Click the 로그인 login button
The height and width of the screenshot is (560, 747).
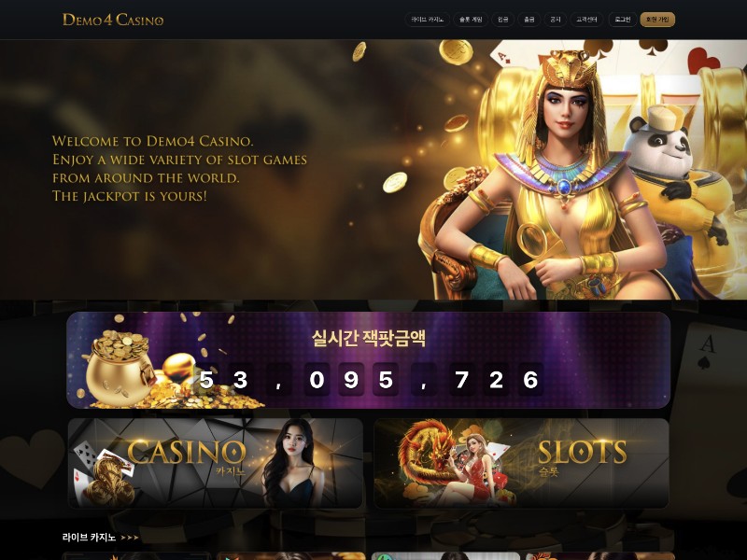click(x=622, y=20)
